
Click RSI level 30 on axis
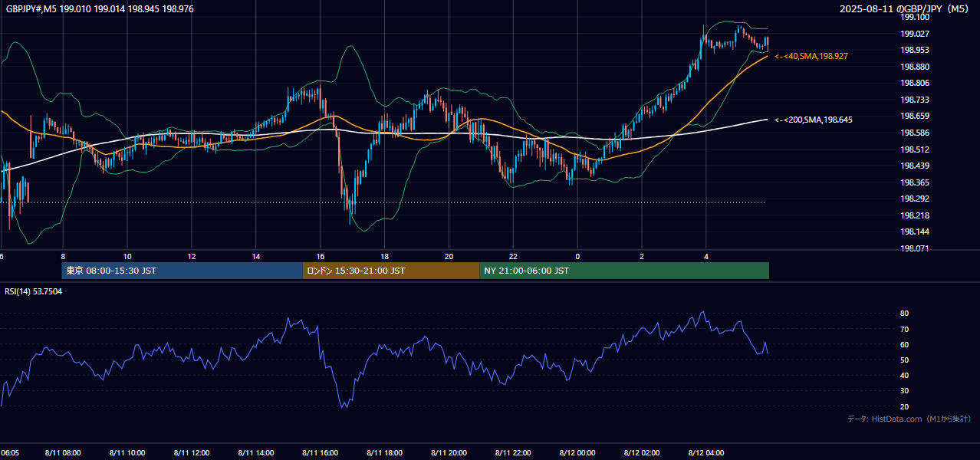[904, 391]
